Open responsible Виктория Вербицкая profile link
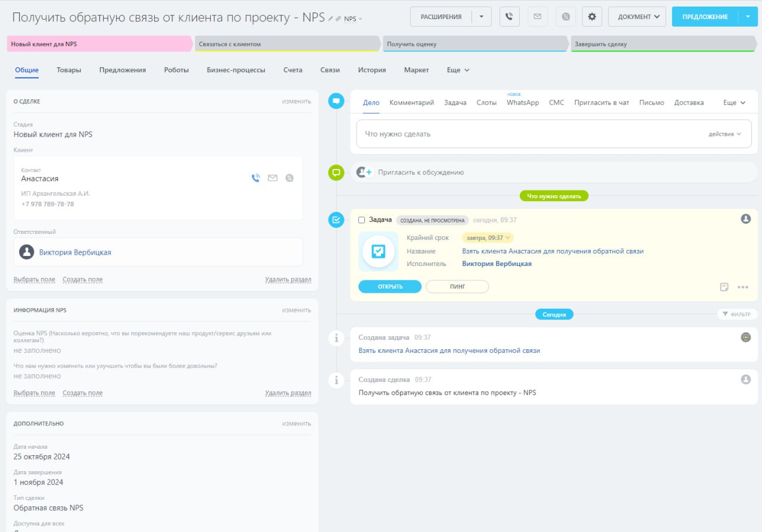The width and height of the screenshot is (762, 532). coord(75,252)
